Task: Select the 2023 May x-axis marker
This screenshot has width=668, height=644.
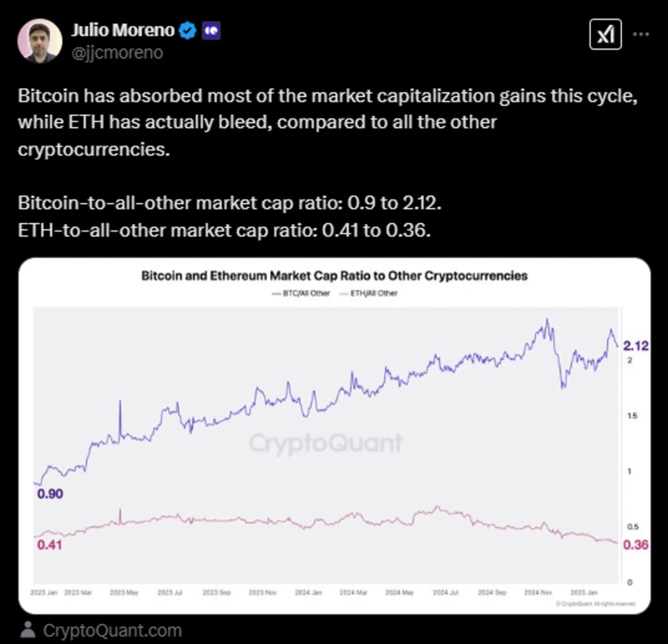Action: click(124, 591)
